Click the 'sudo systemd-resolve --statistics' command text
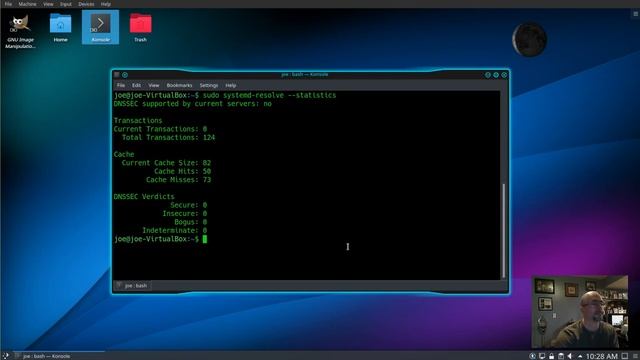Screen dimensions: 640x360 tap(269, 95)
